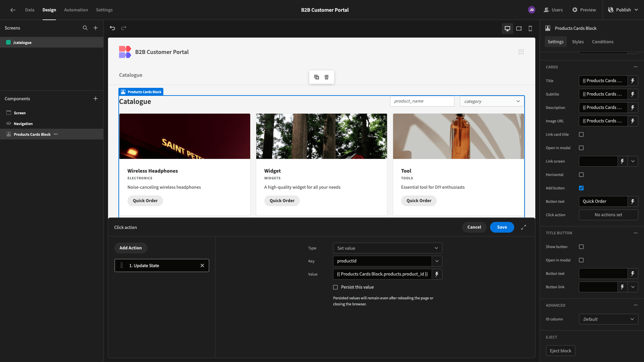Screen dimensions: 644x362
Task: Click the Add Action button
Action: coord(130,248)
